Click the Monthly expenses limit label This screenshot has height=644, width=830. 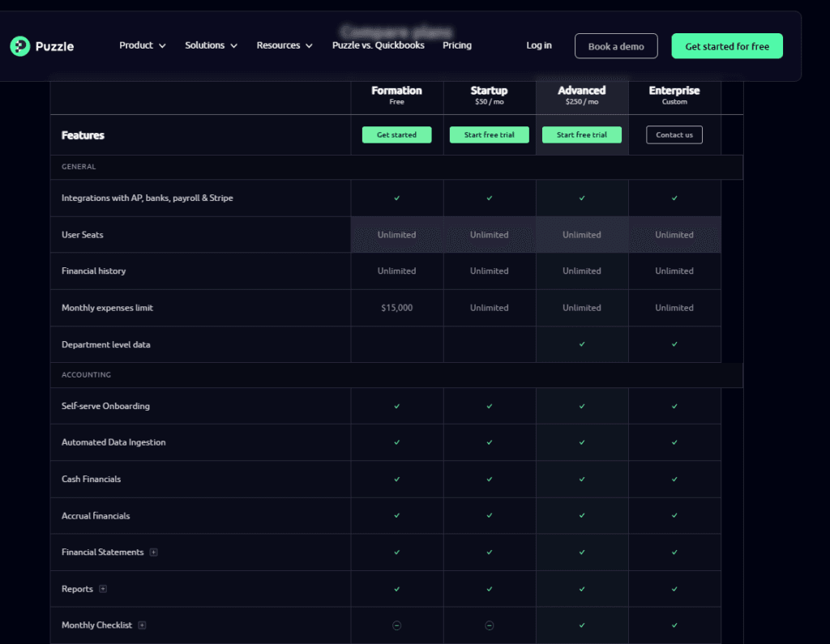click(107, 308)
